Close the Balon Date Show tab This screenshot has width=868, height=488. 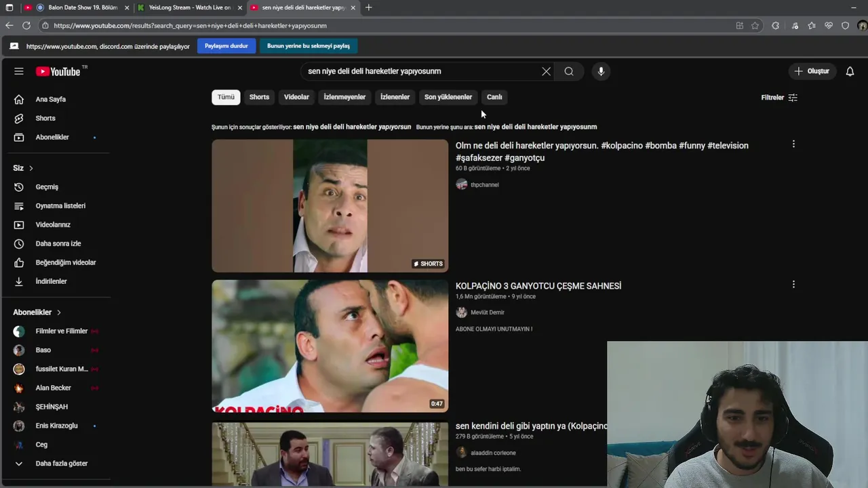(x=126, y=7)
